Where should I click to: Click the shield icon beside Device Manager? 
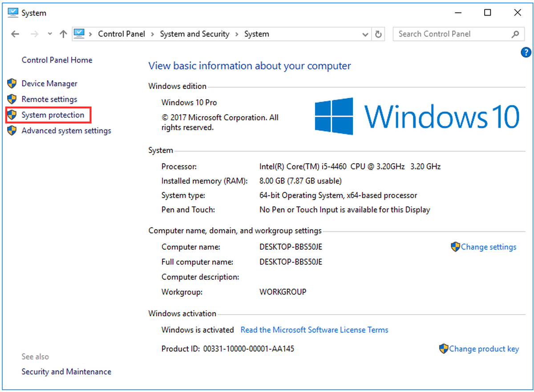tap(12, 84)
